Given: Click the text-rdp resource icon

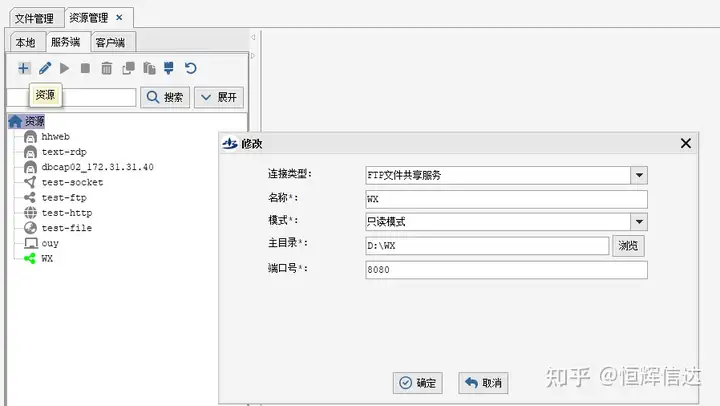Looking at the screenshot, I should 30,152.
